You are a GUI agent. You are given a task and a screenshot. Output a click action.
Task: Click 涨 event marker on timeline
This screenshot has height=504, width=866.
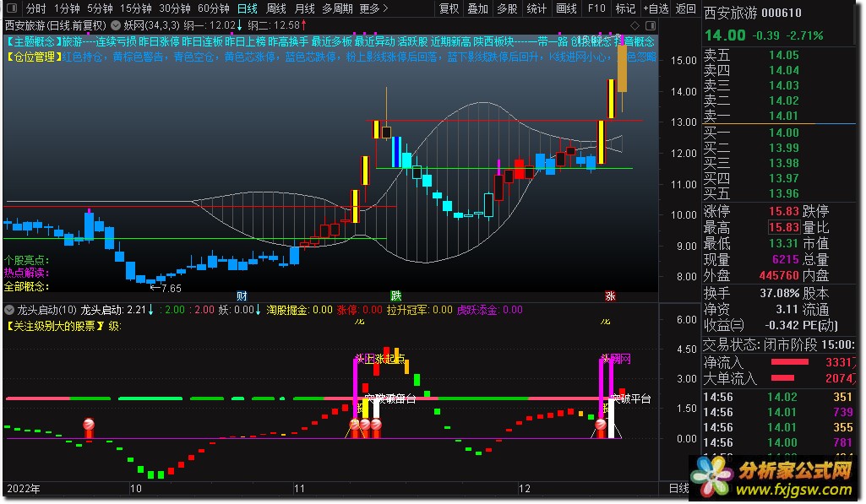610,296
